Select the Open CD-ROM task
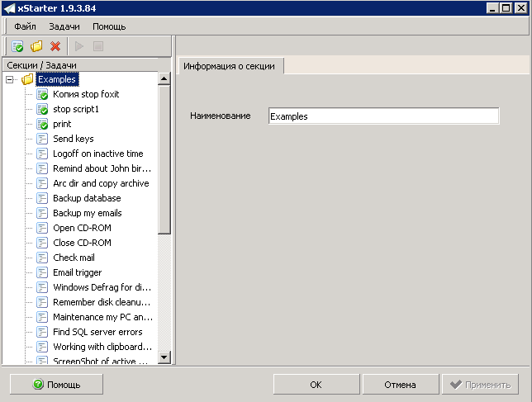The width and height of the screenshot is (532, 402). click(x=82, y=228)
